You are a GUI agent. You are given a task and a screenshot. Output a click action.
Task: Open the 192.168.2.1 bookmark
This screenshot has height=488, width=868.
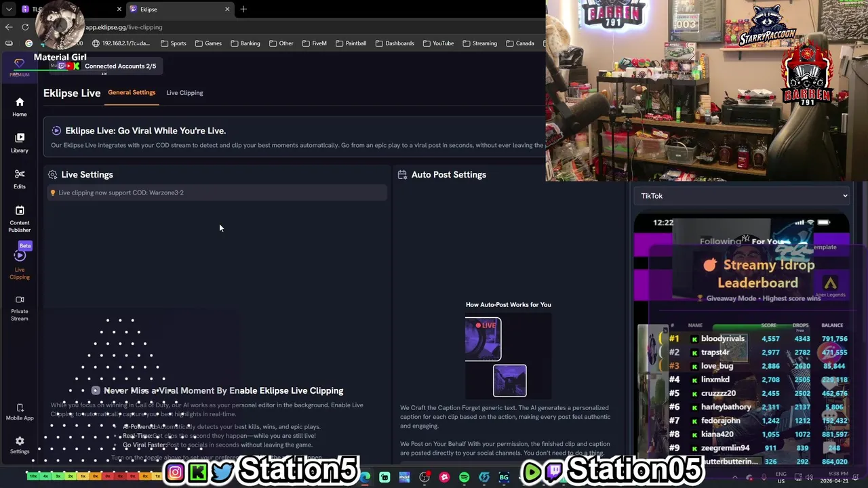pos(121,43)
